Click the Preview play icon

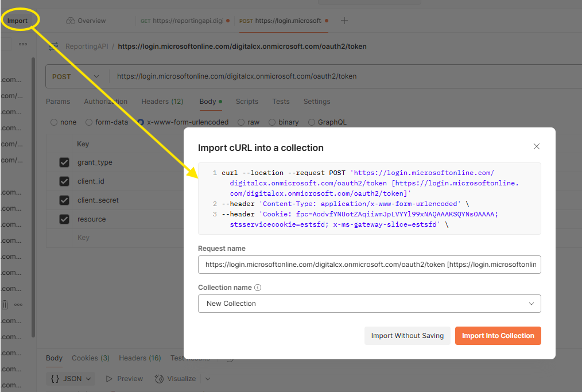[108, 379]
